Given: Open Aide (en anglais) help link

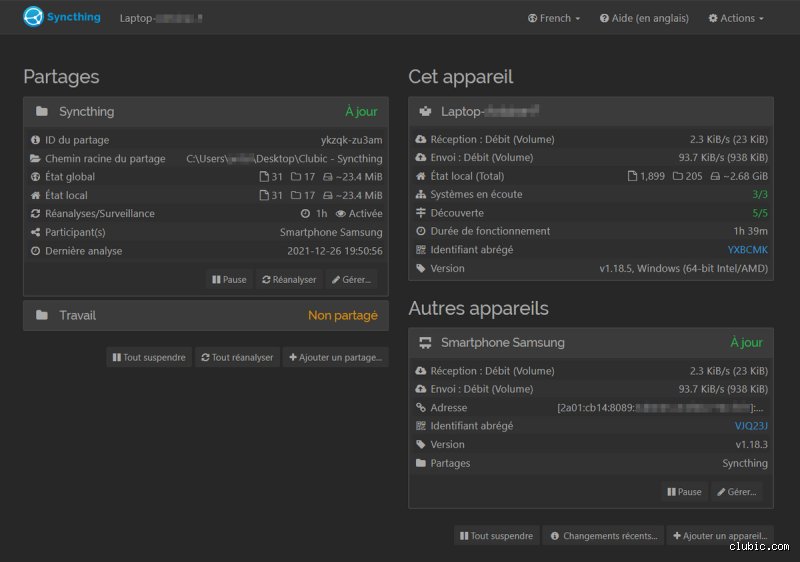Looking at the screenshot, I should click(644, 18).
